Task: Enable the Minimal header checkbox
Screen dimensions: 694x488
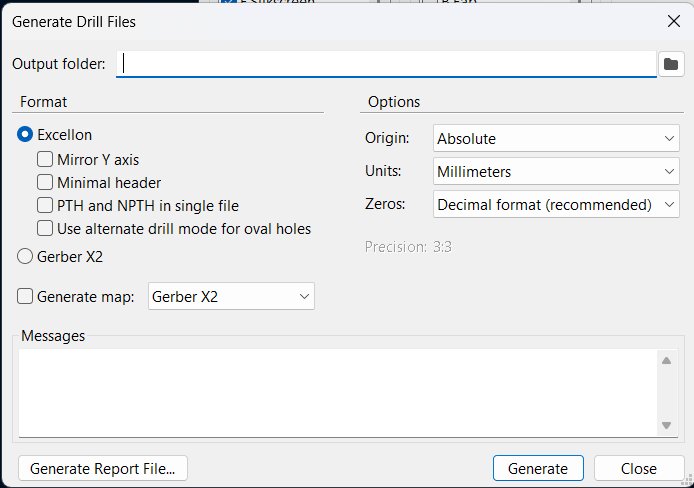Action: tap(45, 182)
